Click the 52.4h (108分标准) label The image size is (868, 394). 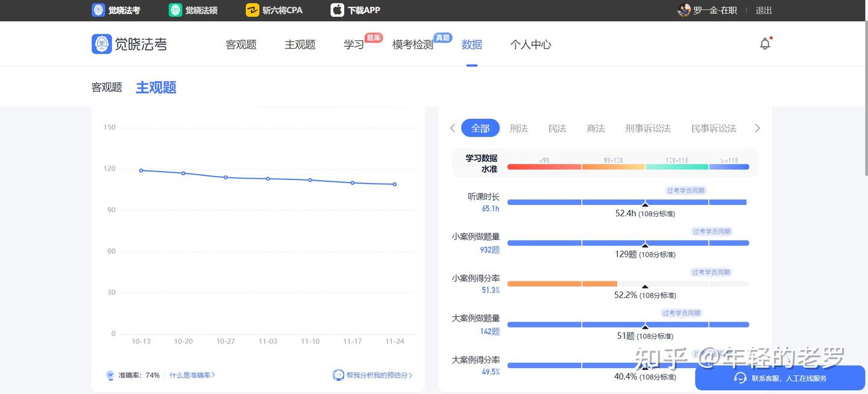[x=645, y=213]
